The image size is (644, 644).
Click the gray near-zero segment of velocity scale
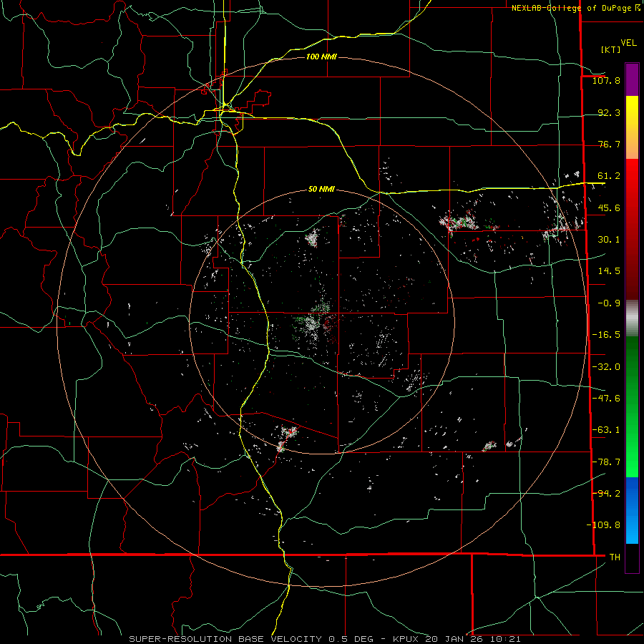point(632,318)
